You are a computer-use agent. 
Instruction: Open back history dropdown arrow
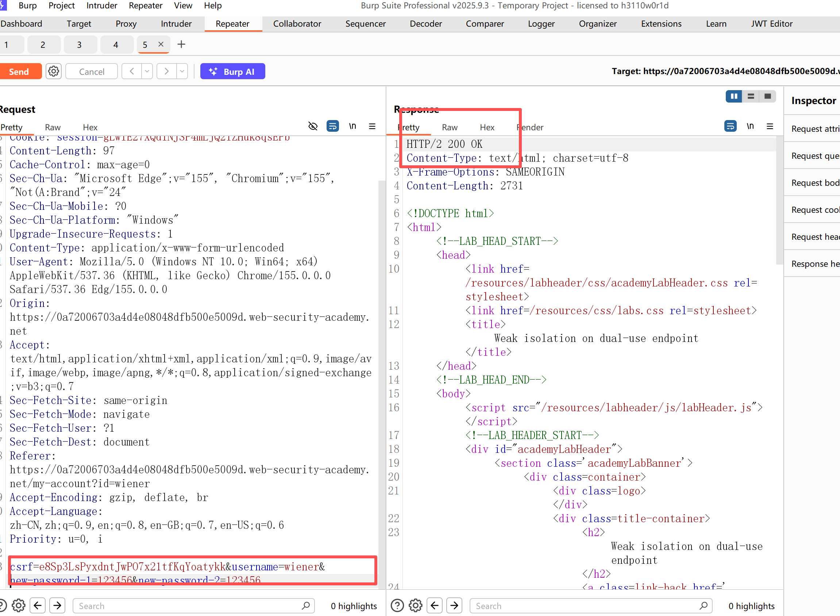coord(147,71)
